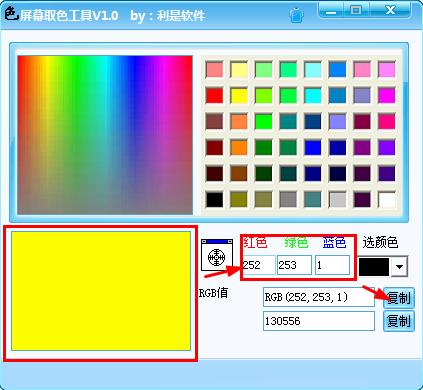The height and width of the screenshot is (390, 423).
Task: Click the red value field showing 252
Action: [259, 265]
